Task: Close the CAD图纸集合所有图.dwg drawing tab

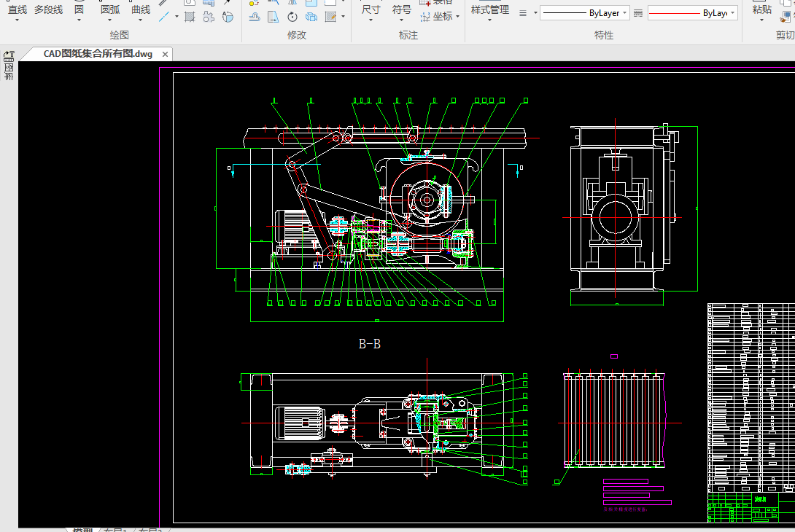Action: click(x=166, y=54)
